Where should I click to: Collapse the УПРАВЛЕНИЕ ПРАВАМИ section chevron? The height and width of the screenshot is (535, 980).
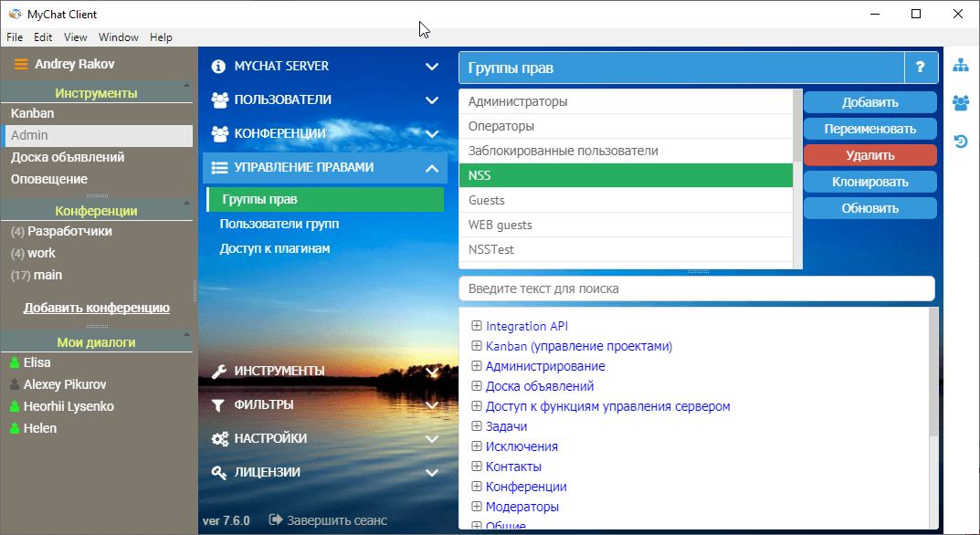click(432, 168)
